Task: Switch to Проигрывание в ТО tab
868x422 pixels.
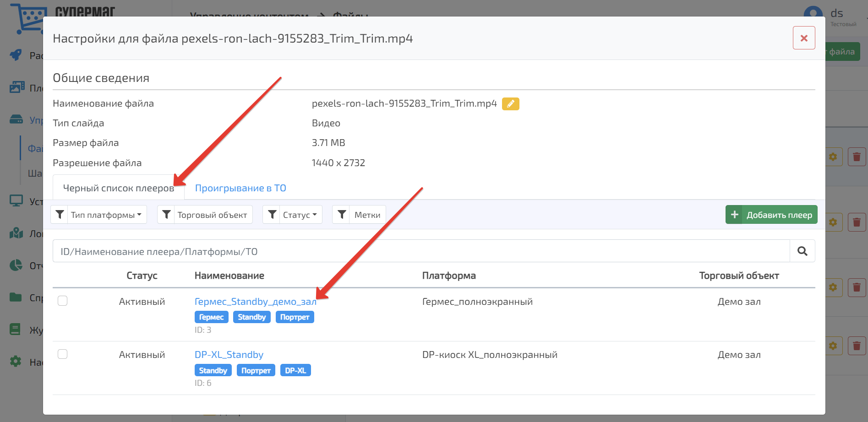Action: 240,188
